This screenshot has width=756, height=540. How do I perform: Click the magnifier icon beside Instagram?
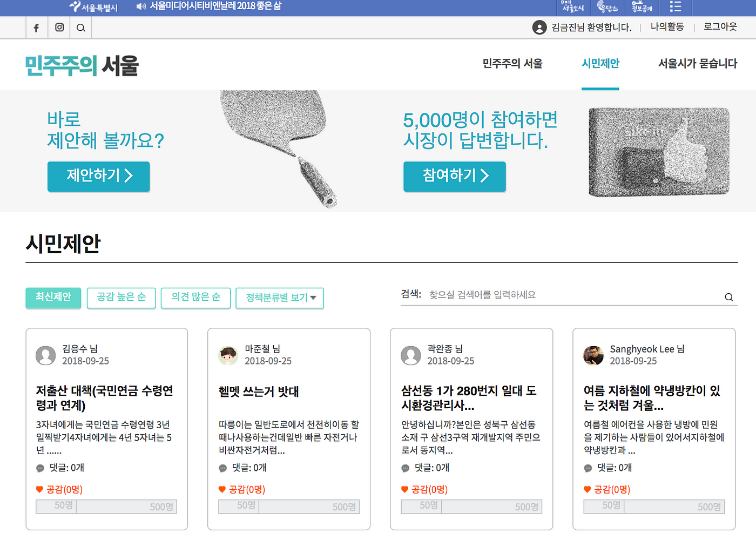coord(81,28)
